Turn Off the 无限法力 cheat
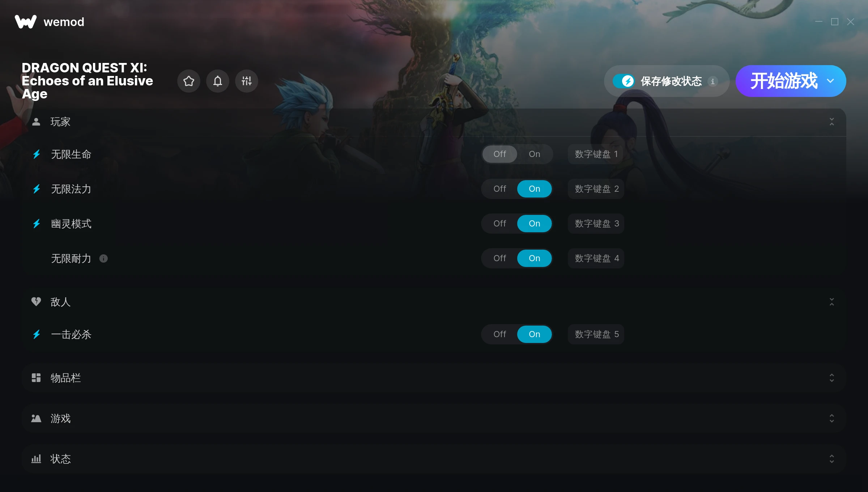 click(x=499, y=189)
